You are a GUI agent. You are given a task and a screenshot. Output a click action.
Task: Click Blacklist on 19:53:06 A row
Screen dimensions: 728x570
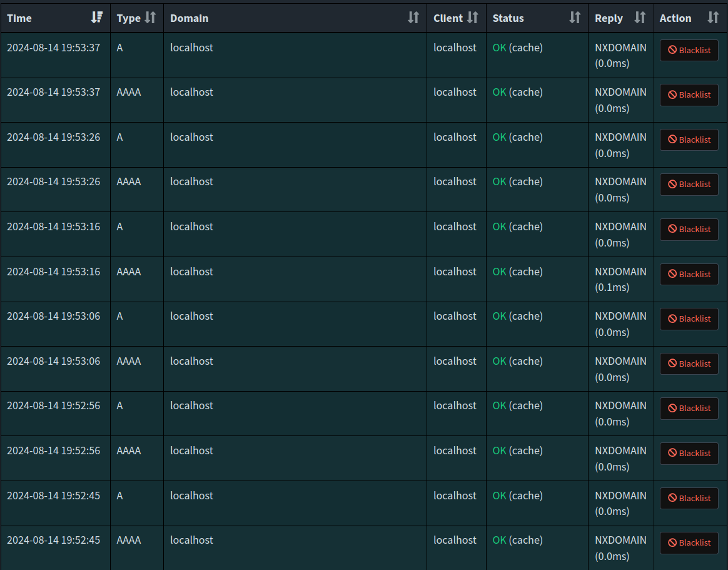tap(689, 319)
